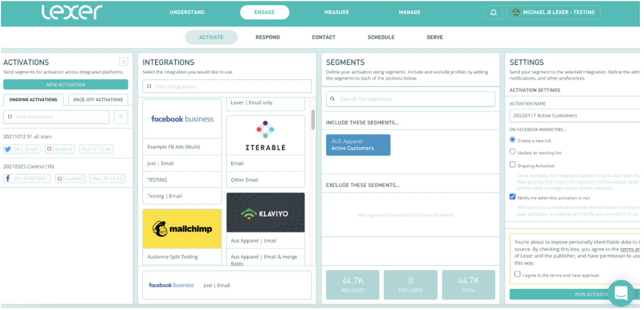The image size is (644, 310).
Task: Choose Other Email under Iterable
Action: tap(265, 180)
